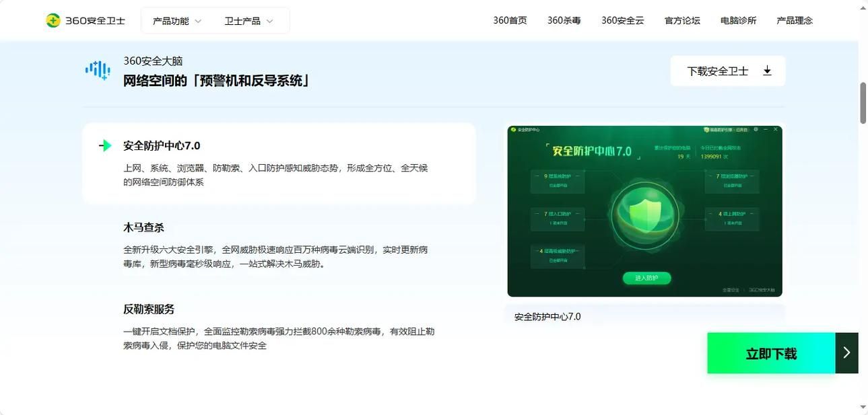Click the page vertical scrollbar thumb

click(863, 102)
